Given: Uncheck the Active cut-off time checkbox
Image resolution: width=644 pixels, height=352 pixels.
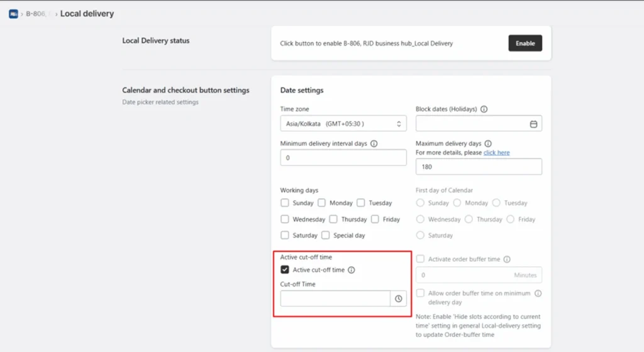Looking at the screenshot, I should 285,270.
